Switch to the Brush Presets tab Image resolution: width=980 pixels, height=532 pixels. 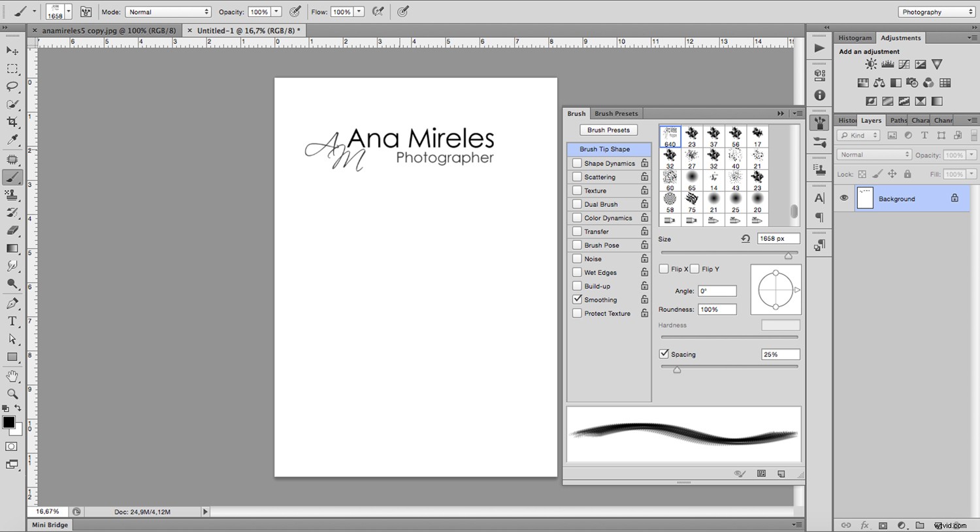(x=616, y=113)
